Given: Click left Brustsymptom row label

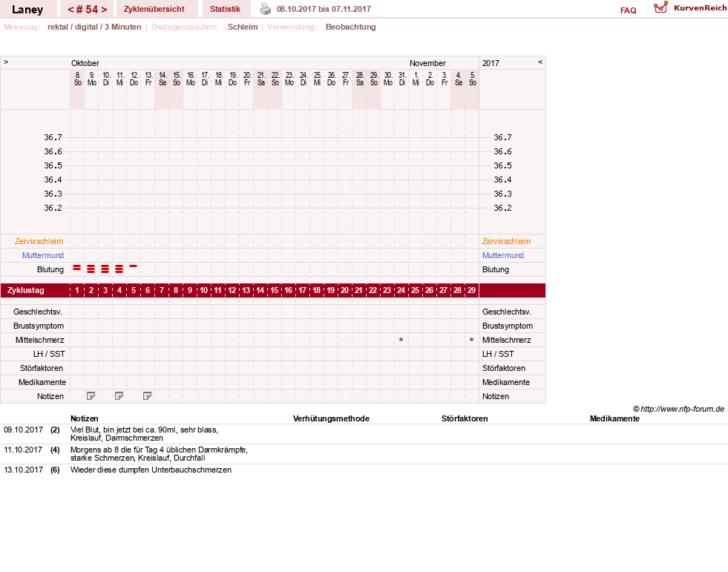Looking at the screenshot, I should pyautogui.click(x=39, y=326).
